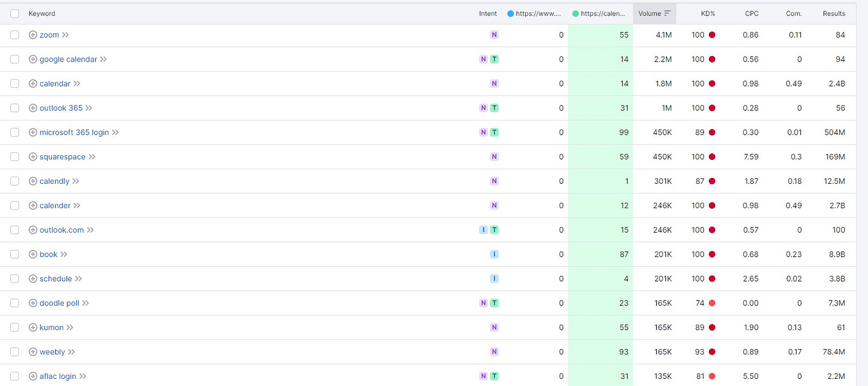
Task: Click the N intent badge for microsoft 365 login
Action: click(483, 132)
